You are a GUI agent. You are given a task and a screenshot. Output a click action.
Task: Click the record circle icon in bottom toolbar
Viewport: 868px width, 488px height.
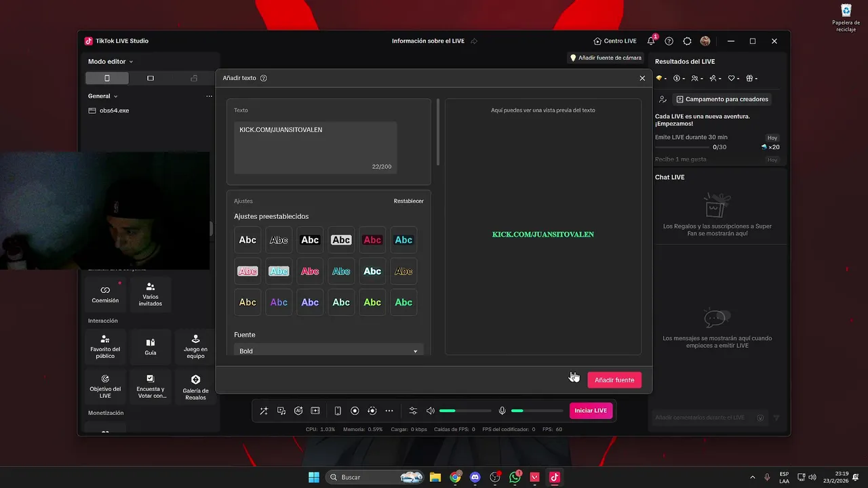[355, 411]
